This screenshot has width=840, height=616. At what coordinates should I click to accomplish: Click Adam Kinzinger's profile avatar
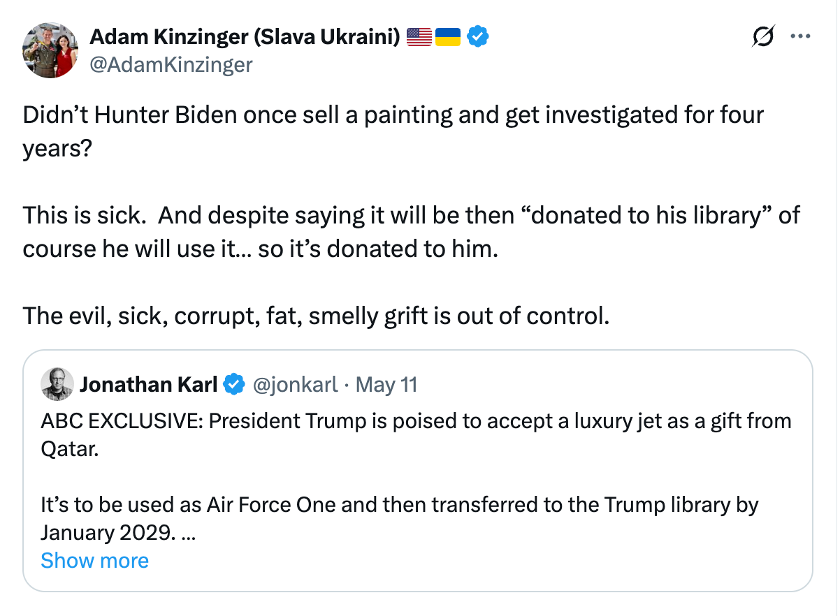(x=50, y=50)
